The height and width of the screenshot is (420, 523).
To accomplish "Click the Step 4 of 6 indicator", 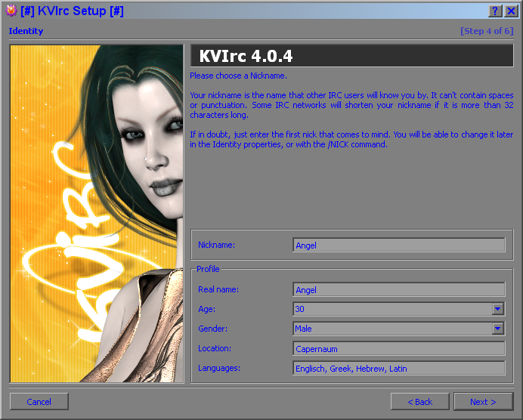I will tap(487, 31).
